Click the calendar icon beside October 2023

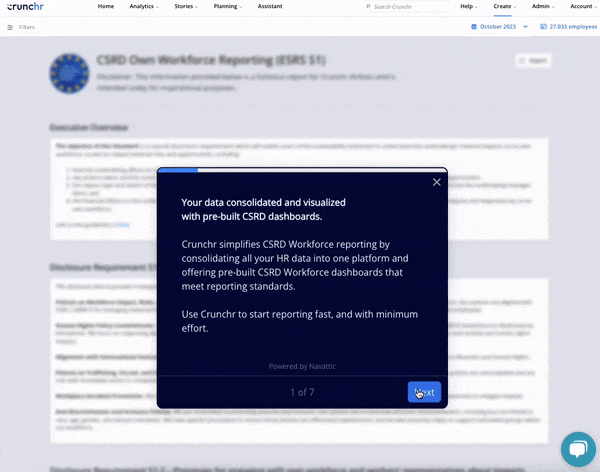click(x=474, y=27)
